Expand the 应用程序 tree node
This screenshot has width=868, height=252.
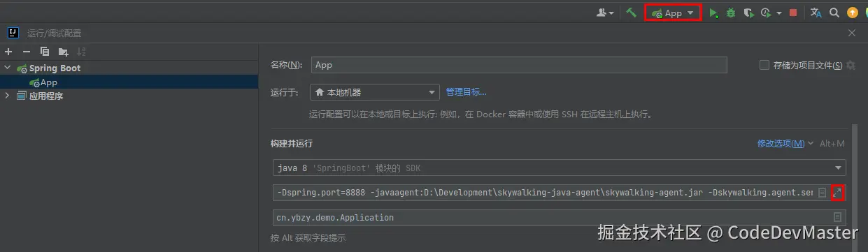(x=8, y=96)
